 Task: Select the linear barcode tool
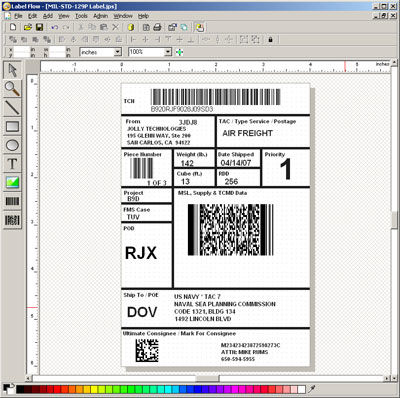[12, 201]
